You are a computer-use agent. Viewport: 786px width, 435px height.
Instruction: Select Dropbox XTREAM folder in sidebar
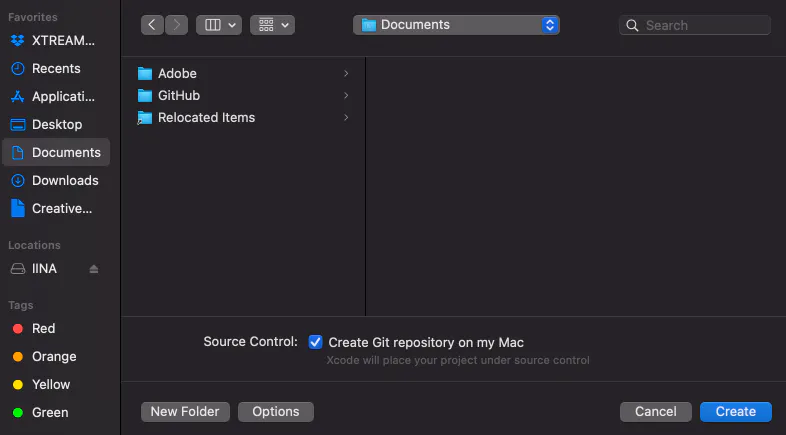[x=56, y=41]
